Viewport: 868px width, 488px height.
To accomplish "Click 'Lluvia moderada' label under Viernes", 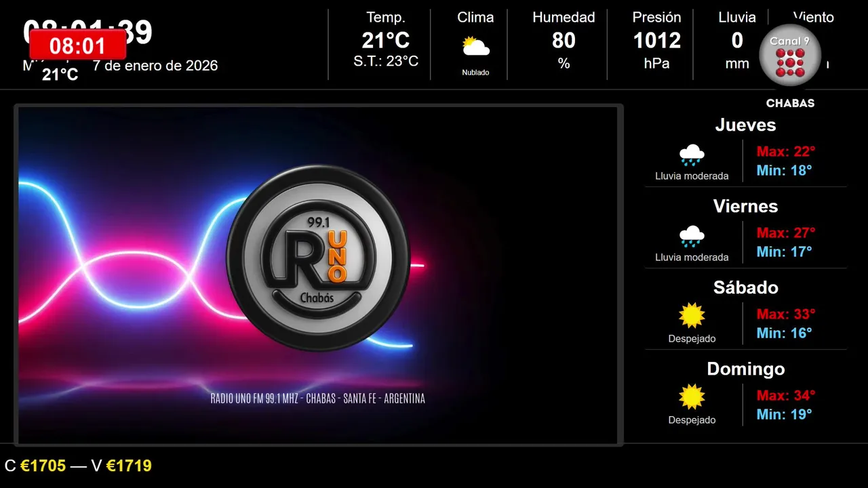I will (x=692, y=258).
